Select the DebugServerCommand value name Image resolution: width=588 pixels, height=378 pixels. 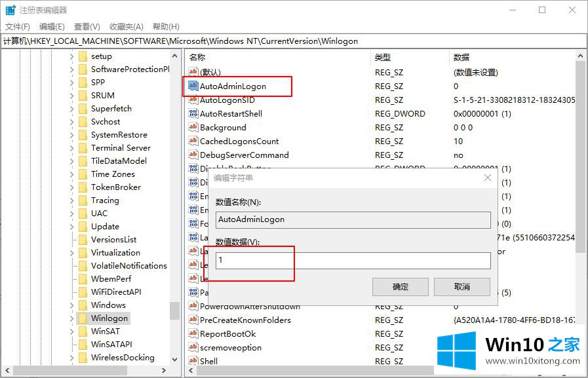(244, 155)
